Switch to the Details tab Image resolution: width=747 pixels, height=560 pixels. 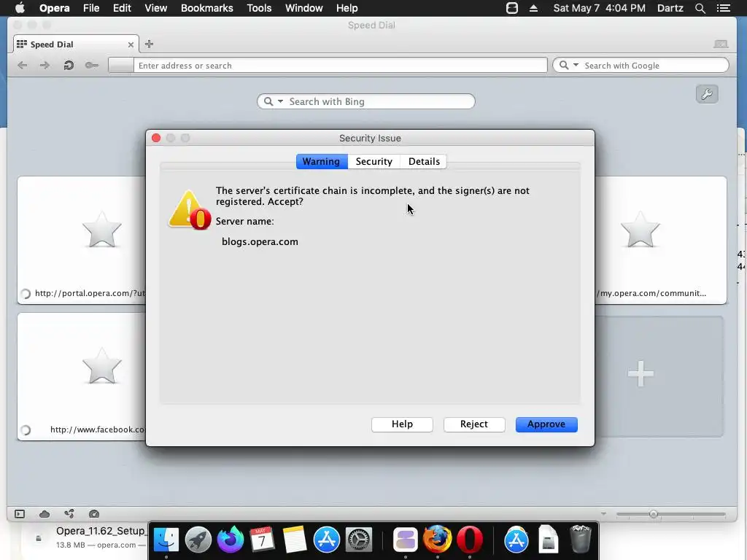point(424,161)
